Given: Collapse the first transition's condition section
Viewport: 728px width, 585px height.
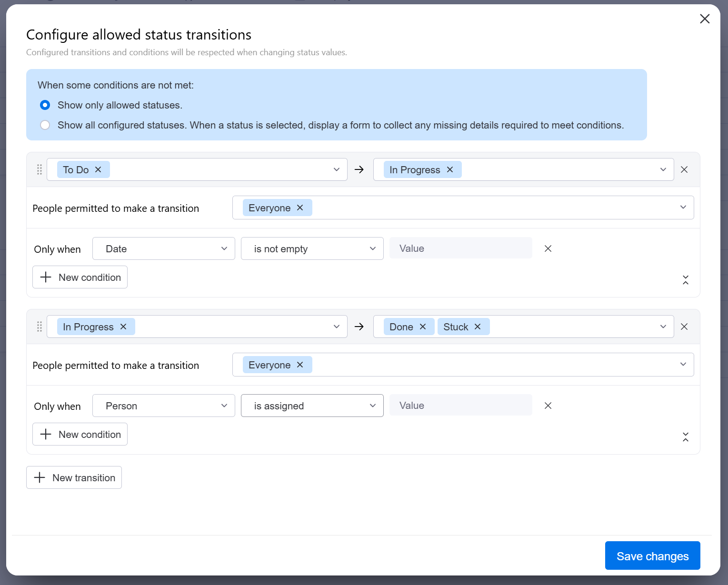Looking at the screenshot, I should 686,280.
